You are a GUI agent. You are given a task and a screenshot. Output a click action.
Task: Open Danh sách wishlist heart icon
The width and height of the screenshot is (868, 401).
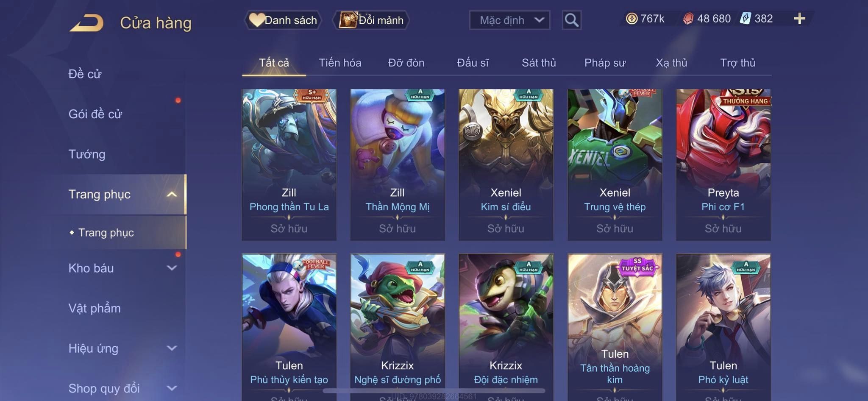[256, 20]
